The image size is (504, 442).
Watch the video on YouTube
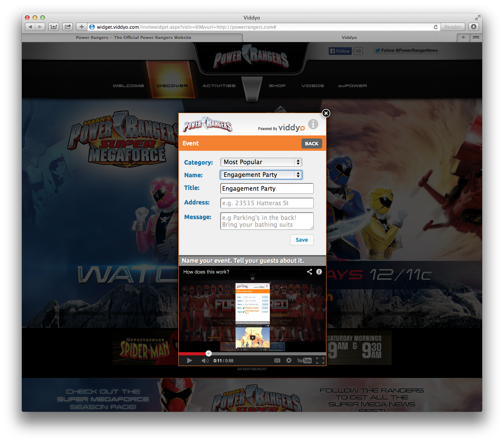(x=305, y=361)
